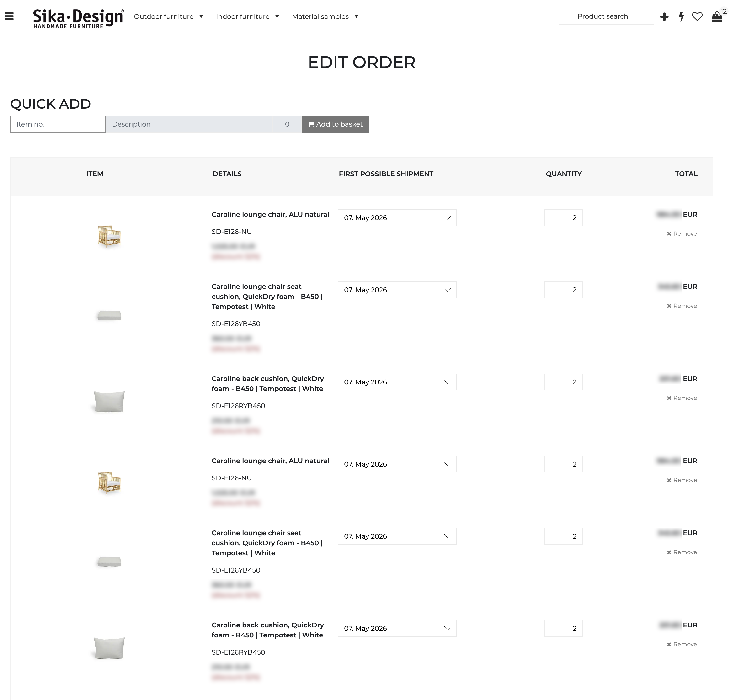Expand the Outdoor furniture menu
This screenshot has height=700, width=736.
click(x=168, y=16)
